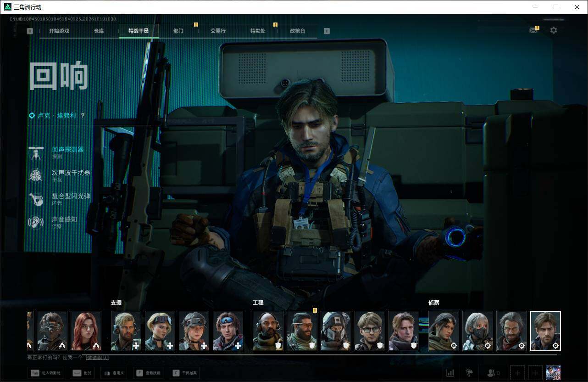Click the 干员档案 button
Viewport: 588px width, 382px height.
point(184,373)
